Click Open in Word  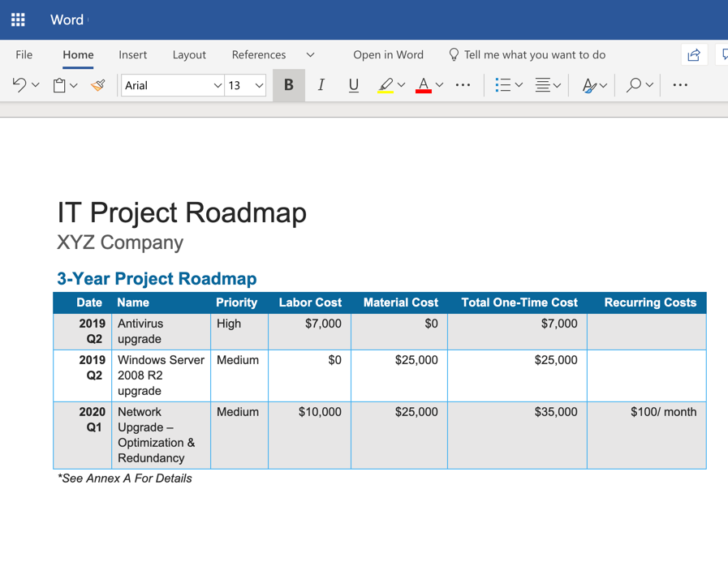(388, 54)
